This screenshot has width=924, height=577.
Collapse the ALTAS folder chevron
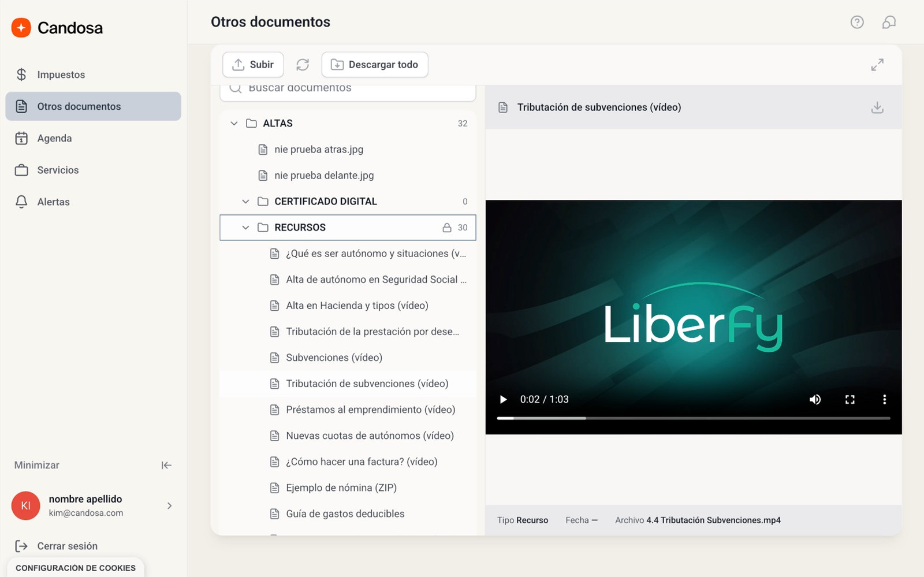(x=234, y=123)
